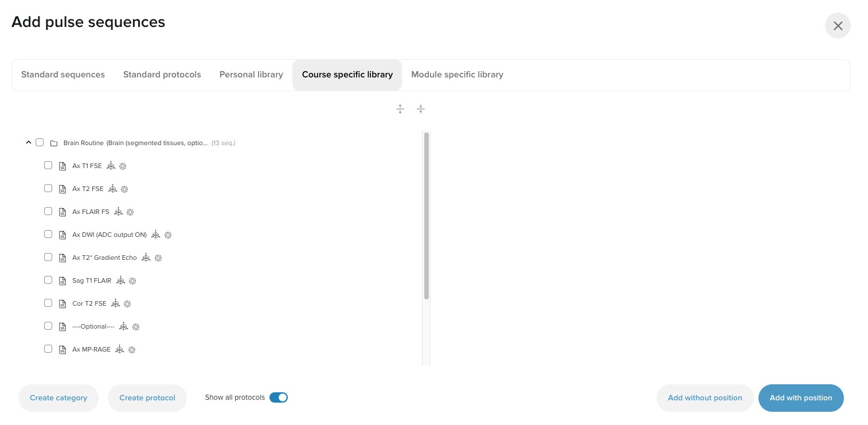Check the ----Optional---- row checkbox

coord(48,326)
